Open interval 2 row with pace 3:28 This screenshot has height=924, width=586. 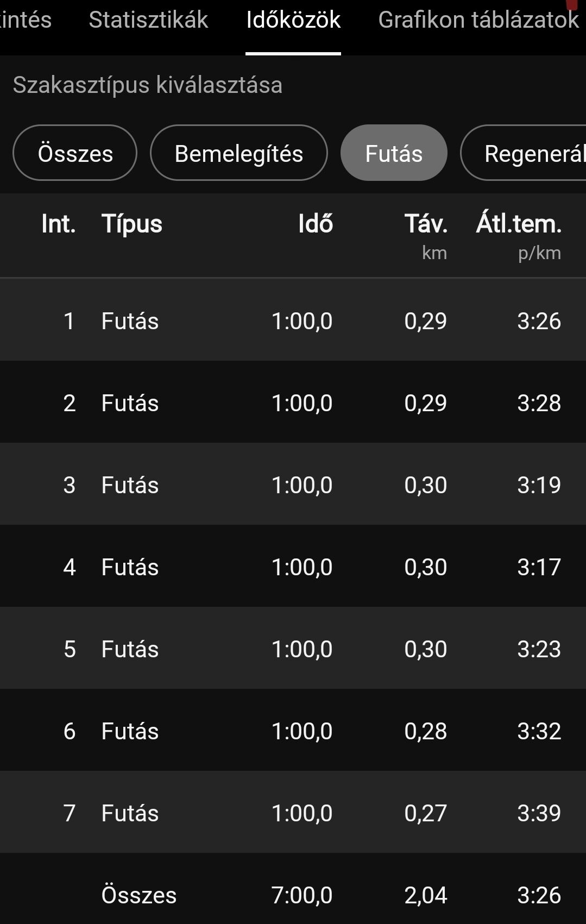tap(293, 402)
